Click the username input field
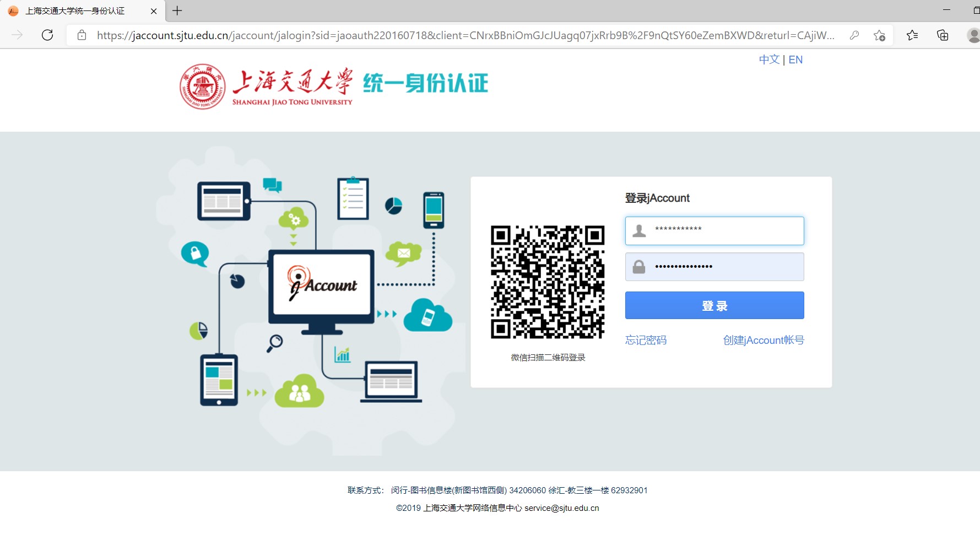This screenshot has width=980, height=534. pos(714,231)
